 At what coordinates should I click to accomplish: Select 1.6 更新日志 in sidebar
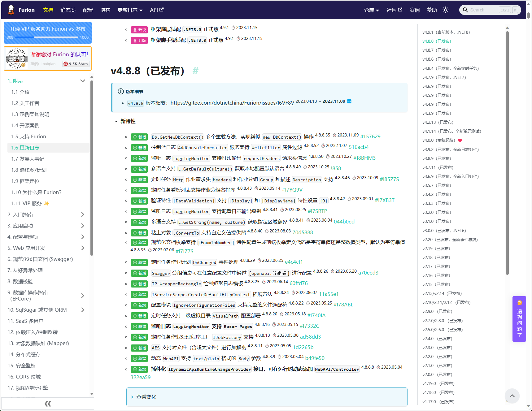click(48, 148)
